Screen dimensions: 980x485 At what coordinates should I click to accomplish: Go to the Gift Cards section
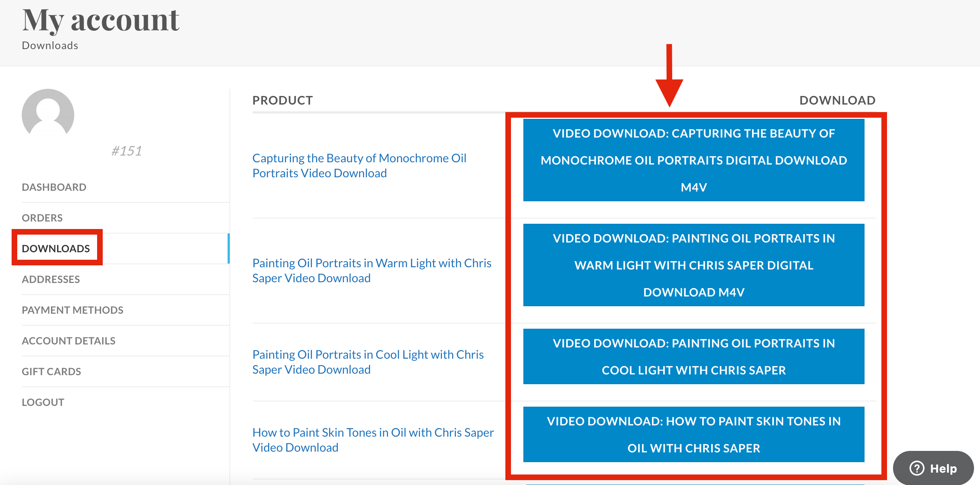point(51,371)
